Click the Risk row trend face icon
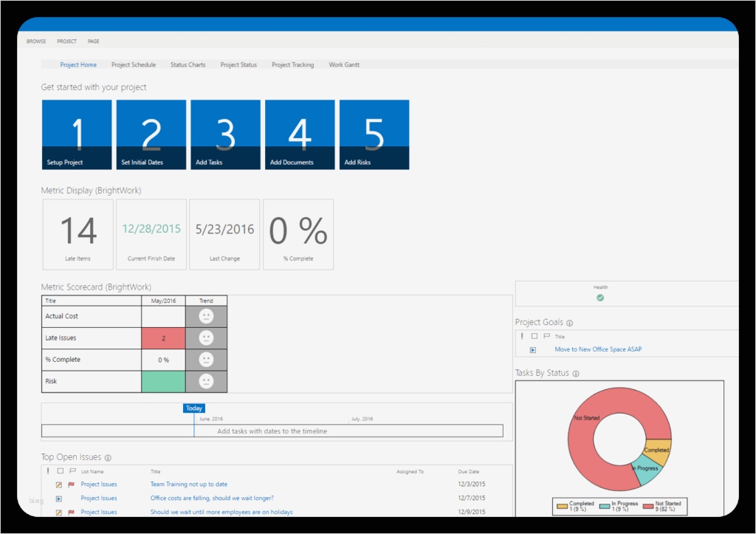The image size is (756, 534). click(206, 382)
